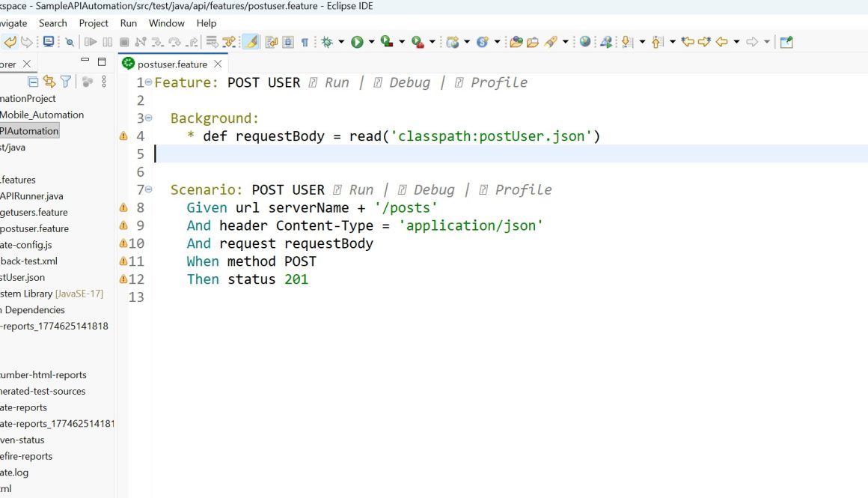Click the Back navigation arrow icon
The image size is (868, 498).
(721, 41)
